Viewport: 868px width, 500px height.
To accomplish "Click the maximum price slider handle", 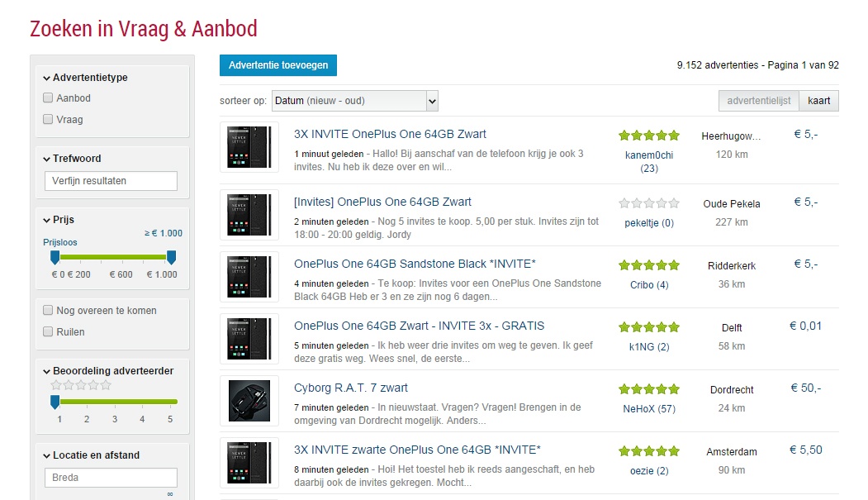I will 172,258.
